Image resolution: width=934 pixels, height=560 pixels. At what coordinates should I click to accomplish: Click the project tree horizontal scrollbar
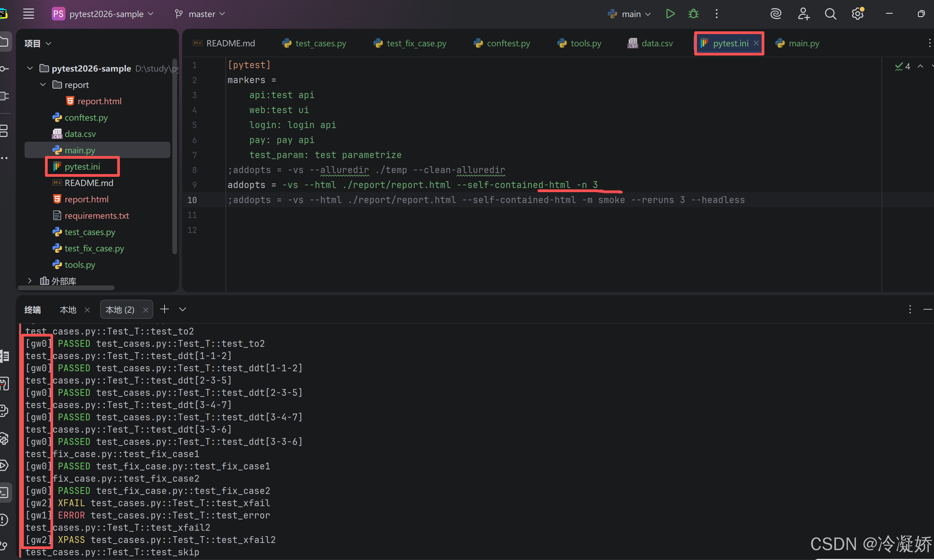pos(66,287)
